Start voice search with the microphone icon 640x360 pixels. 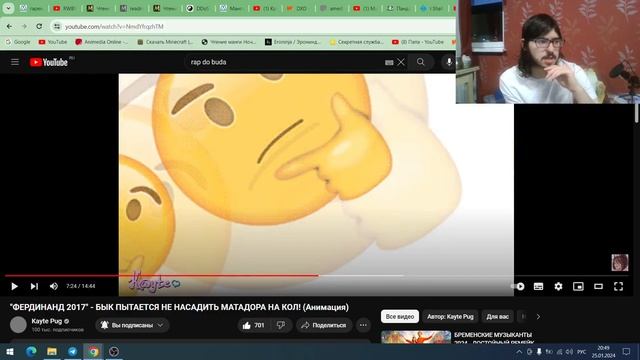[449, 62]
